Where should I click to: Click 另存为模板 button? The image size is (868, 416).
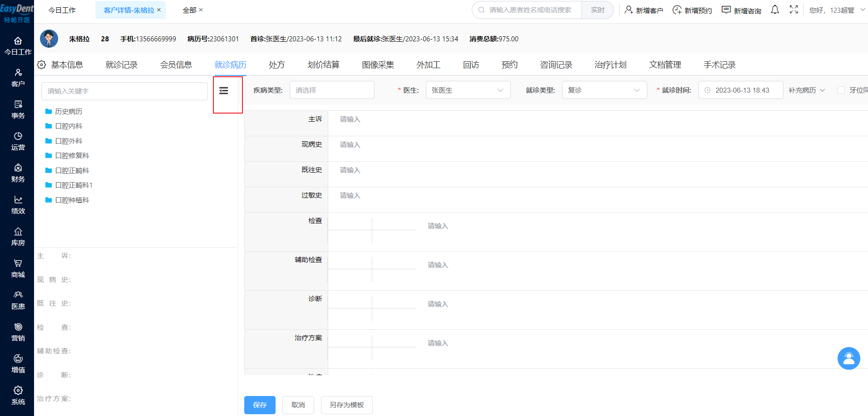click(x=347, y=405)
